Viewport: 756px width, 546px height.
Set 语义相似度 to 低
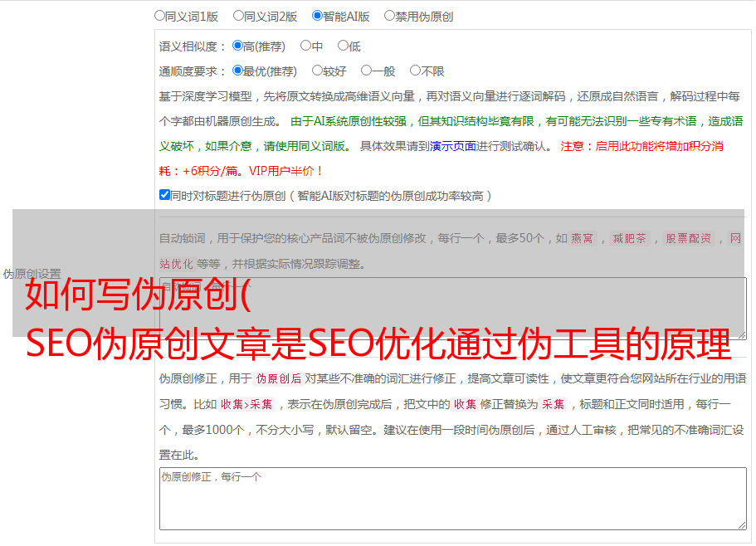(x=343, y=46)
